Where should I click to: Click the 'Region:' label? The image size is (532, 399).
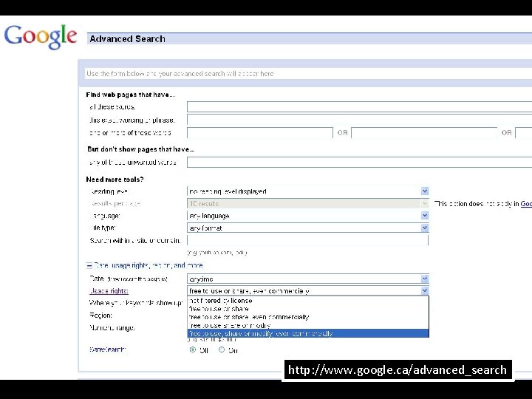[x=100, y=316]
